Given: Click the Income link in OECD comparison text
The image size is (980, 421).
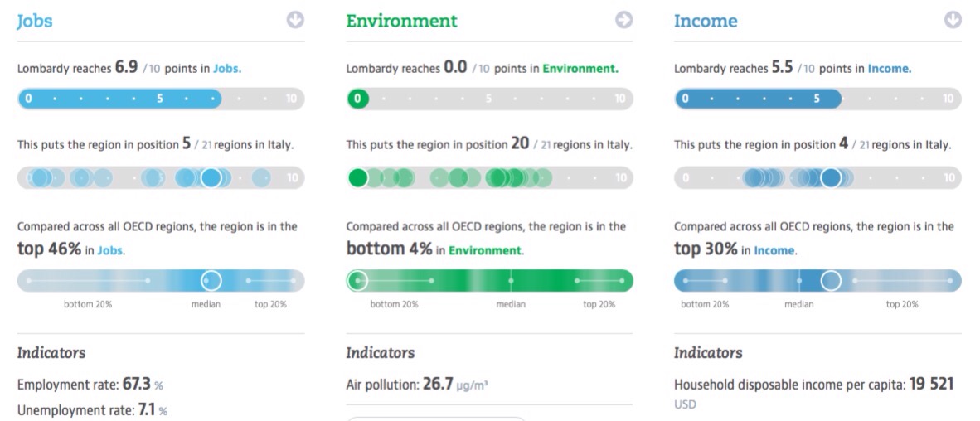Looking at the screenshot, I should pos(774,250).
